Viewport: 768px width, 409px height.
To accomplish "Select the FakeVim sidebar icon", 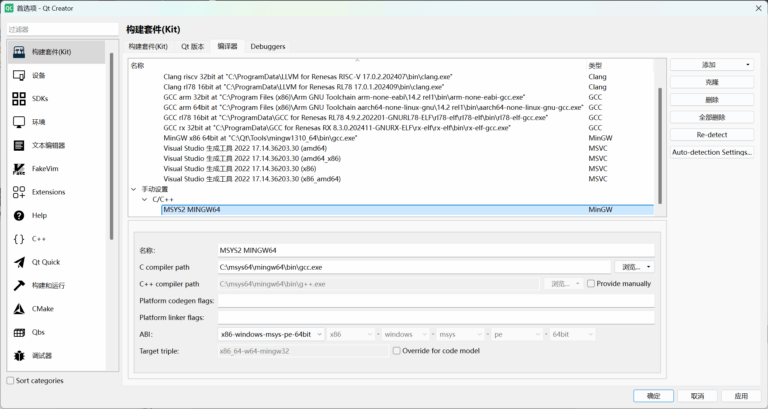I will click(19, 168).
